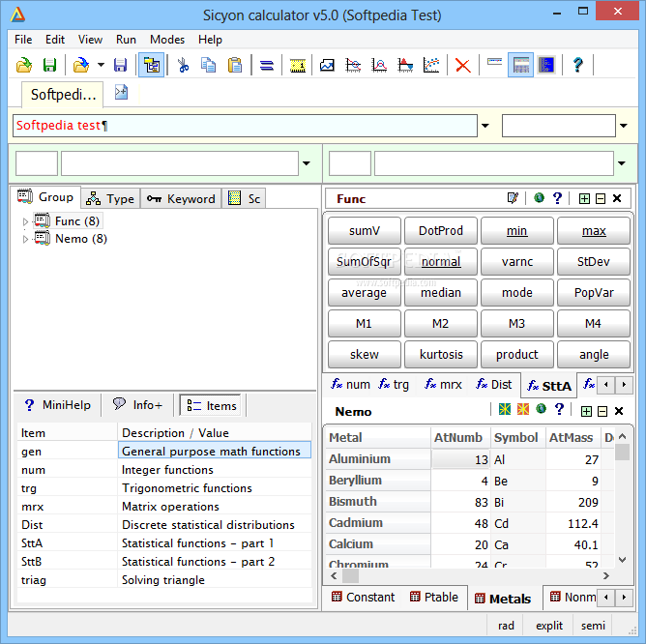Toggle the structure tree panel toolbar icon
The width and height of the screenshot is (646, 644).
(151, 65)
